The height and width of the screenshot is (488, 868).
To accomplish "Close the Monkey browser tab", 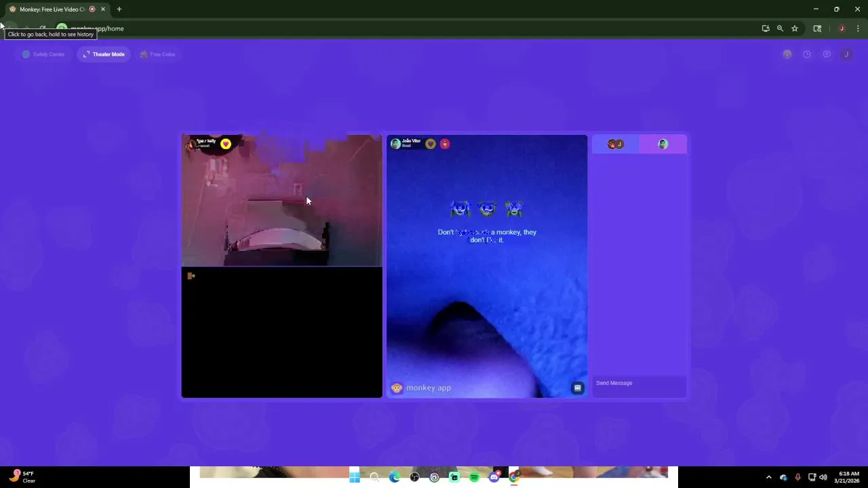I will (103, 9).
